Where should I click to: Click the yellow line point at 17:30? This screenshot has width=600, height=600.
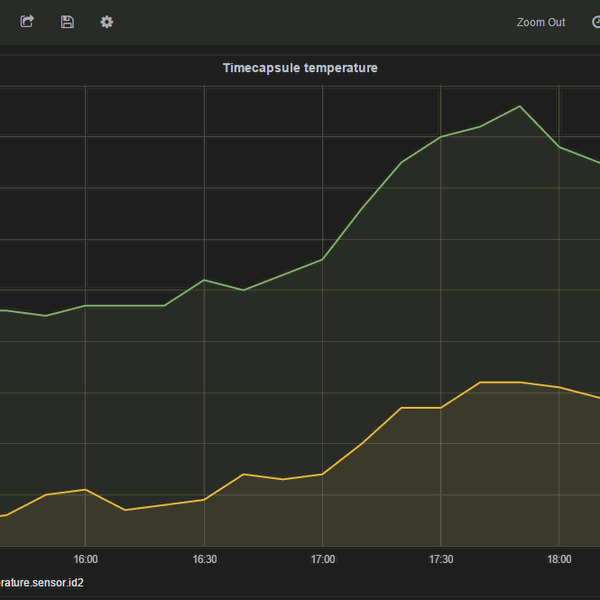[441, 408]
